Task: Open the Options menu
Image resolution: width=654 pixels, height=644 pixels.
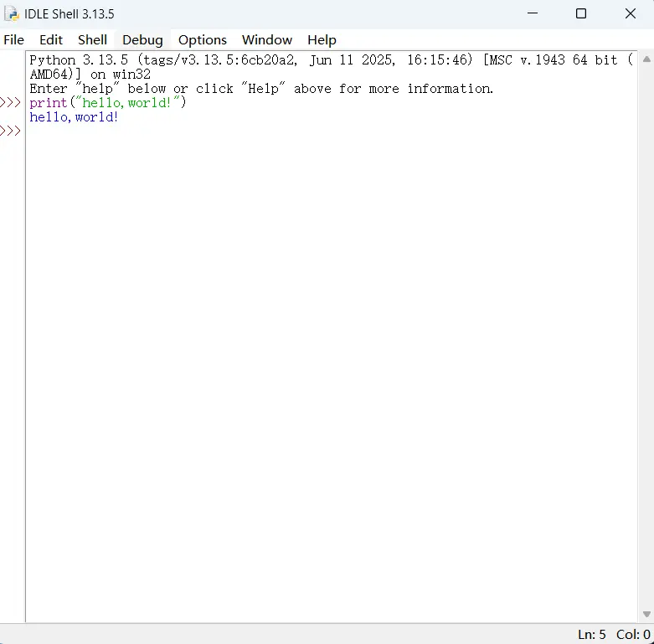Action: tap(202, 39)
